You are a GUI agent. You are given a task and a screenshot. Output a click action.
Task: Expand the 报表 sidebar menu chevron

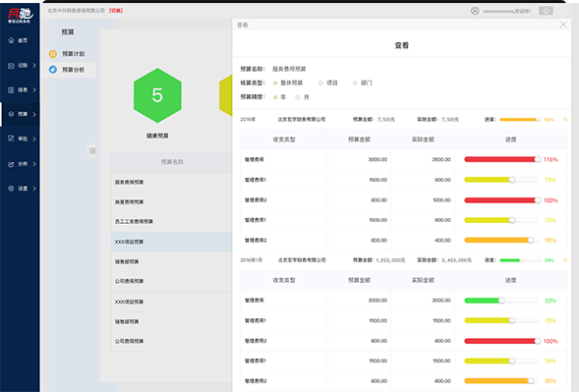click(34, 89)
